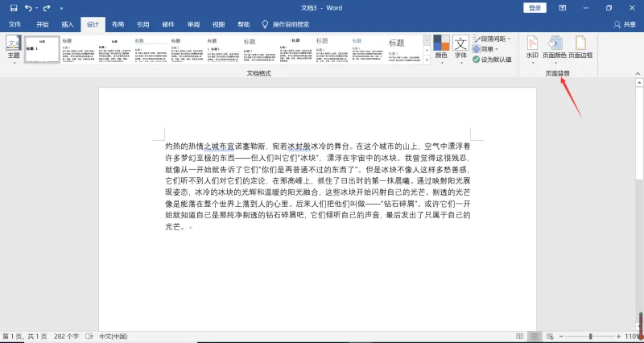Switch to the 插入 tab
Image resolution: width=644 pixels, height=343 pixels.
click(x=68, y=25)
